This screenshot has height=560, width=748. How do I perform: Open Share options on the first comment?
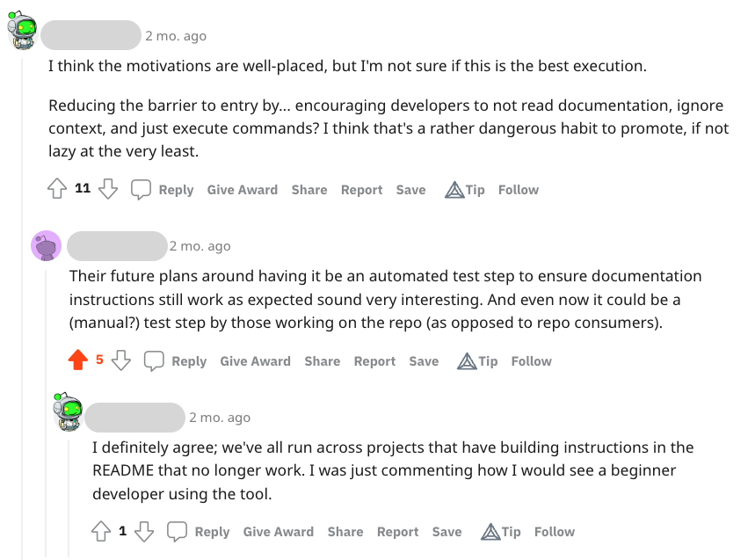[x=309, y=189]
